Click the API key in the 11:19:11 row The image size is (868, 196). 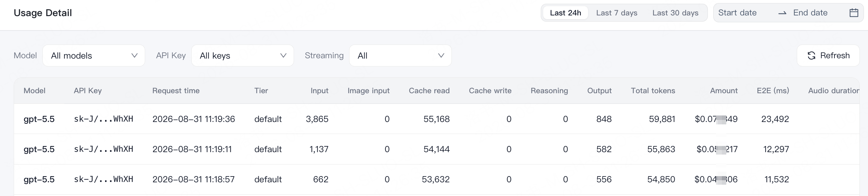click(104, 149)
